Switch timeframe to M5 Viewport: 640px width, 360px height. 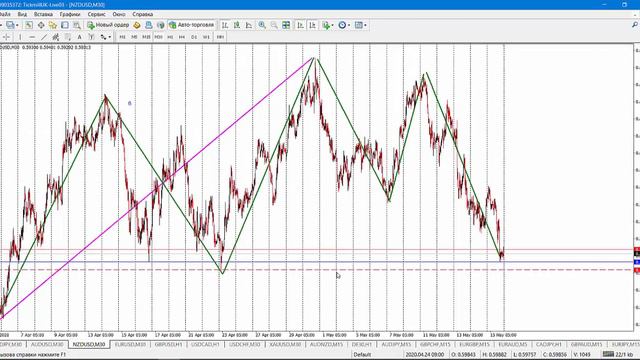coord(134,37)
